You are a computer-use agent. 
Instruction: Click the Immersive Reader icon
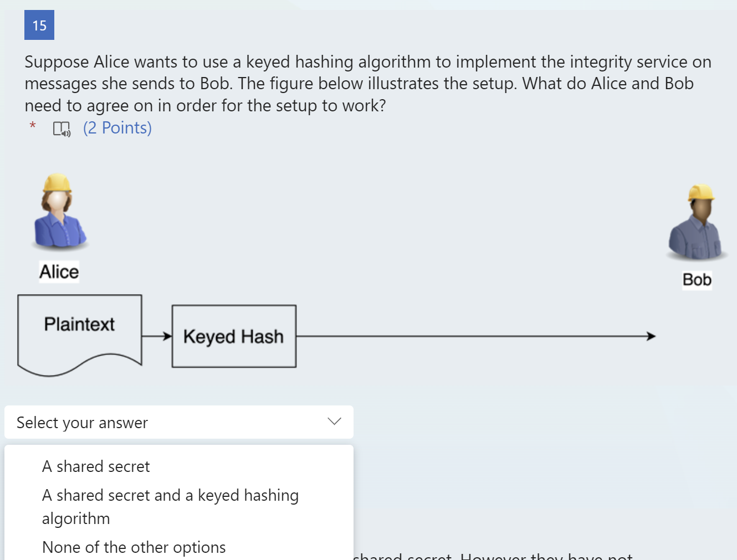(62, 129)
